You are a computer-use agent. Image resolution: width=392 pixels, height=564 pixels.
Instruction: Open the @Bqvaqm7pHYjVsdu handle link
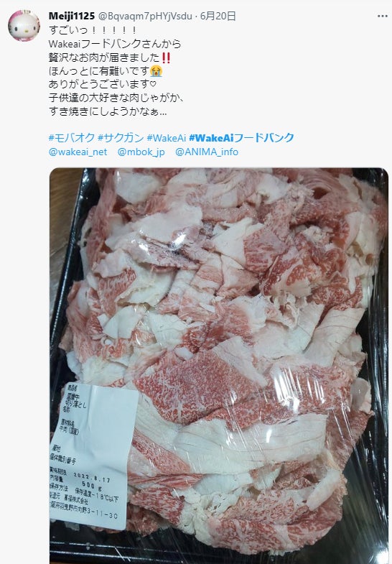click(x=144, y=16)
